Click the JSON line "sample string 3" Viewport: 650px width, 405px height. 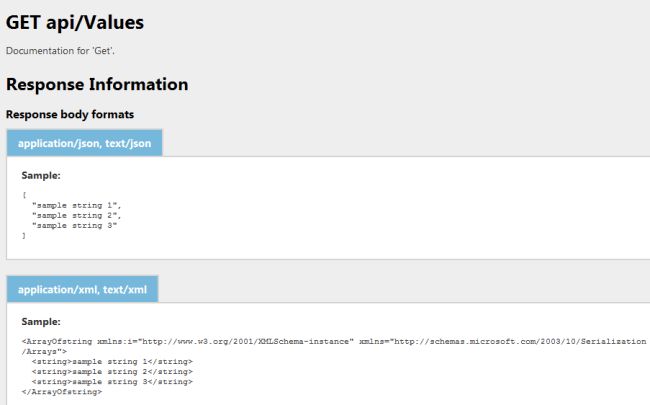75,226
